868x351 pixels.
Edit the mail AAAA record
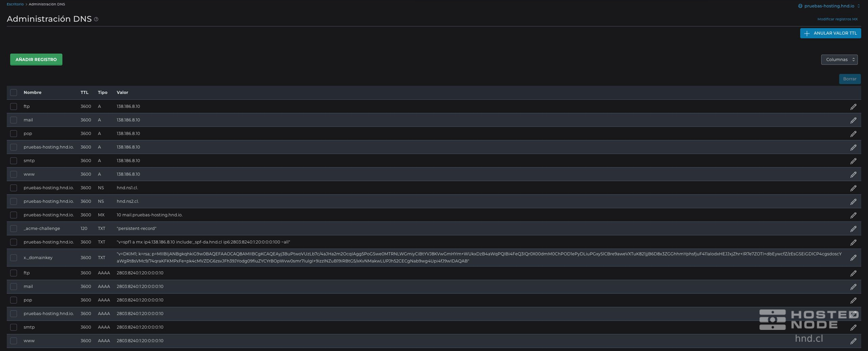[x=853, y=287]
